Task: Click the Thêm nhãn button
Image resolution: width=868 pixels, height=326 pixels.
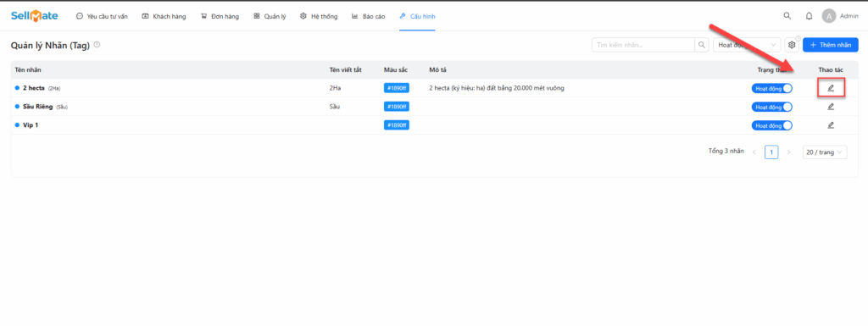Action: (x=831, y=45)
